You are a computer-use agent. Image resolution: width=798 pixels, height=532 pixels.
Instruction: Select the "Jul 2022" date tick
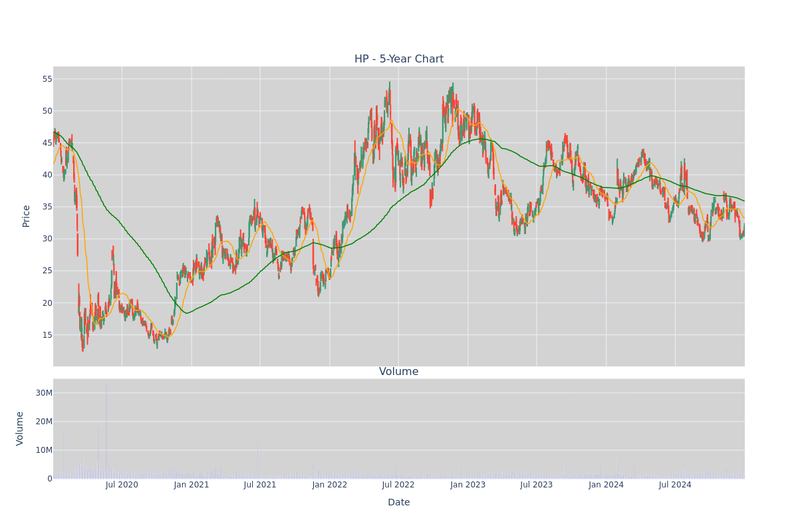tap(398, 485)
